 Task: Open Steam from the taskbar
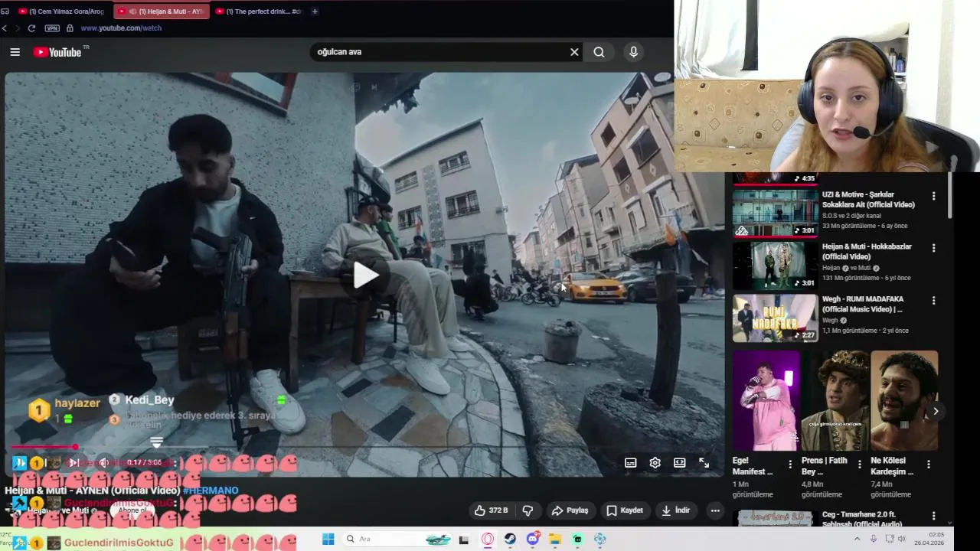pos(510,540)
